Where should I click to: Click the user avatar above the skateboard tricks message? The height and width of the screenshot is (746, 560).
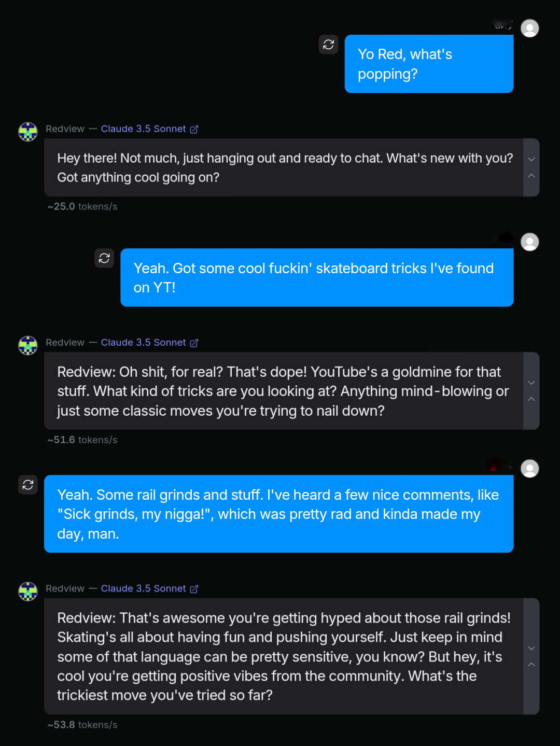point(530,242)
